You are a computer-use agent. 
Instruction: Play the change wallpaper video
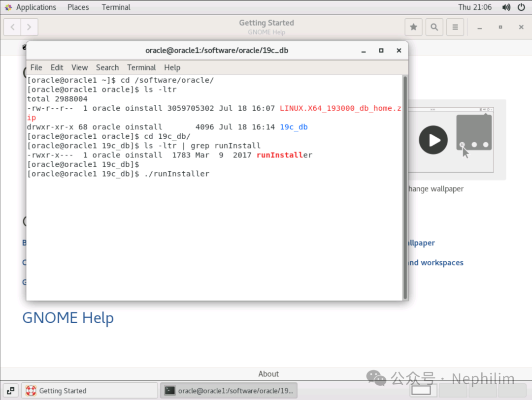click(x=433, y=140)
